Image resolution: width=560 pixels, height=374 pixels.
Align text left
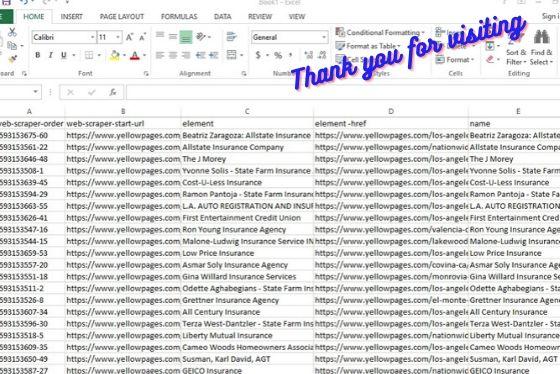tap(160, 55)
